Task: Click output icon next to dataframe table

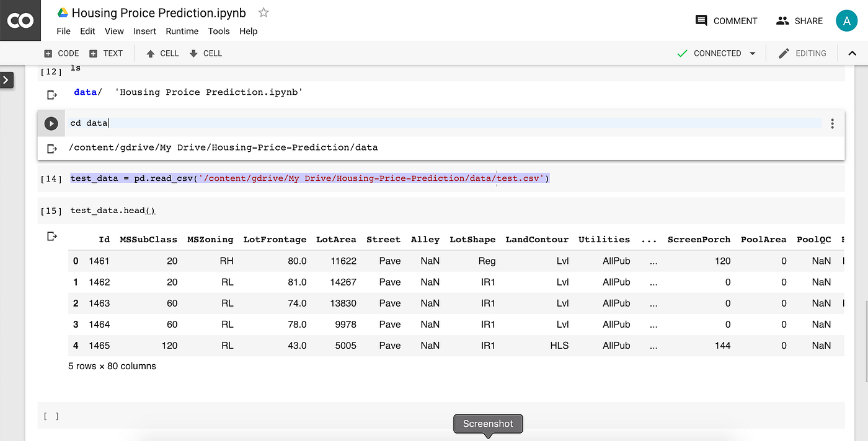Action: click(52, 236)
